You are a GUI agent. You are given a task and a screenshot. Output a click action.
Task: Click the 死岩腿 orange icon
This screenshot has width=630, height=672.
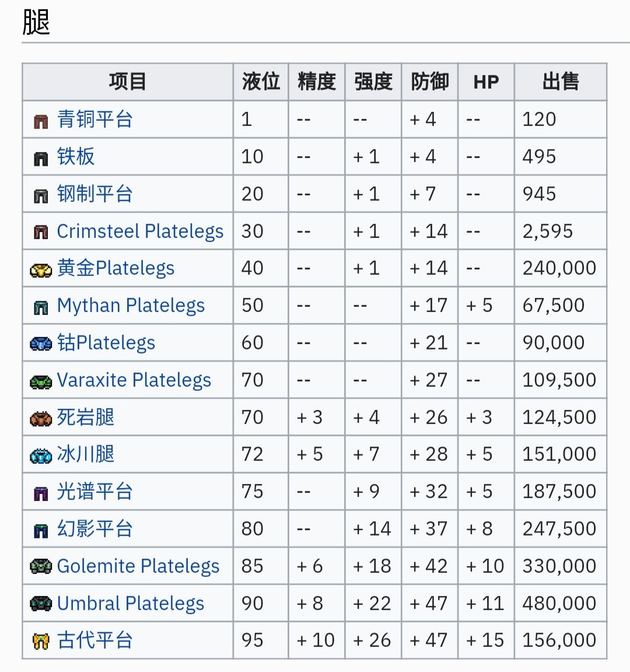[x=41, y=418]
